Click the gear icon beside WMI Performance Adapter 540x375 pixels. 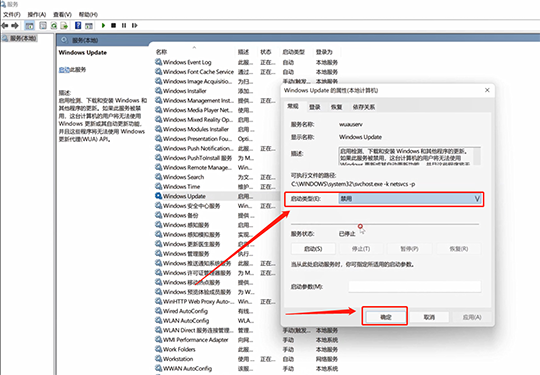[x=158, y=340]
